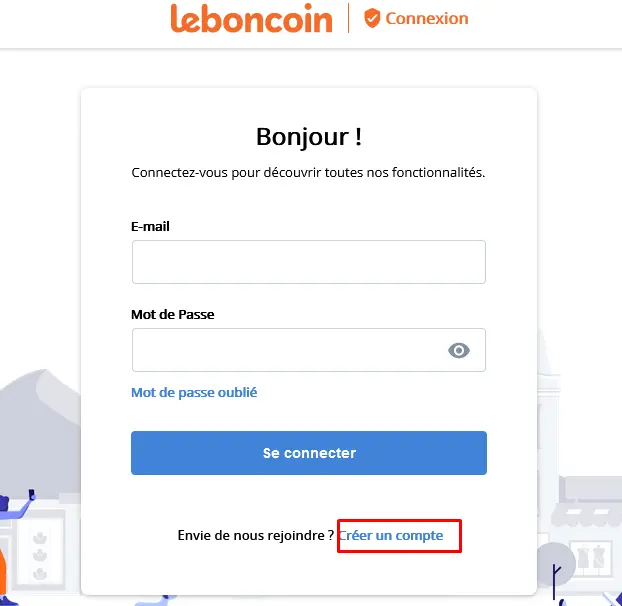Click the Se connecter button
The width and height of the screenshot is (622, 606).
309,453
